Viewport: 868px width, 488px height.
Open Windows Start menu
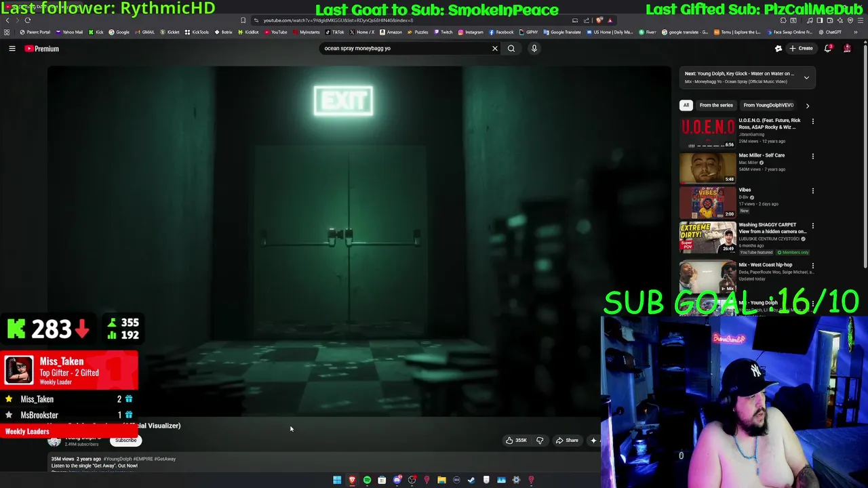(337, 480)
